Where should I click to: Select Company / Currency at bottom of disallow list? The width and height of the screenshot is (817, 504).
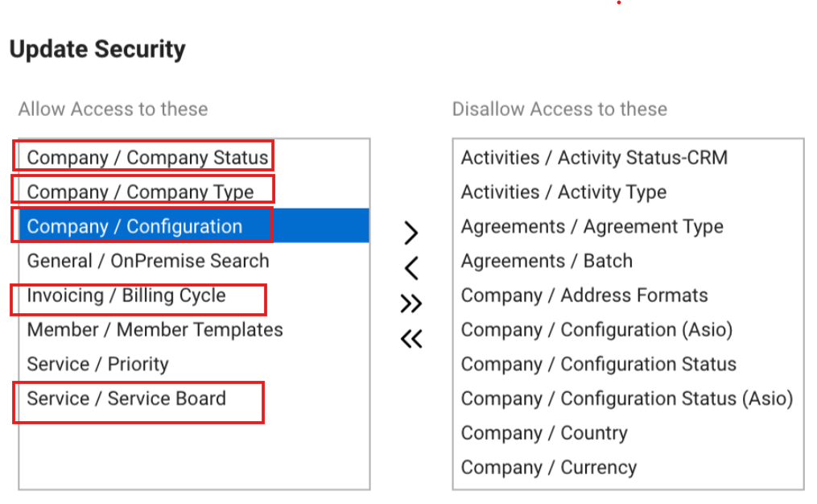[548, 467]
